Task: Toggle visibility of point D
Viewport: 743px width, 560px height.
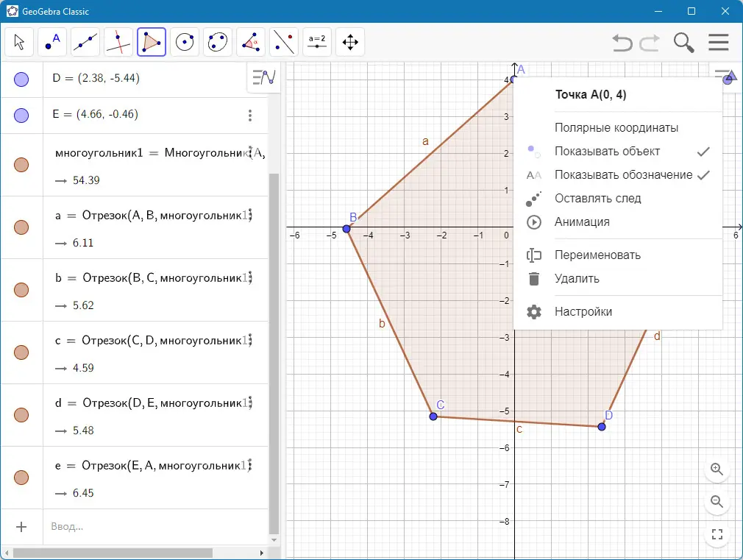Action: (21, 79)
